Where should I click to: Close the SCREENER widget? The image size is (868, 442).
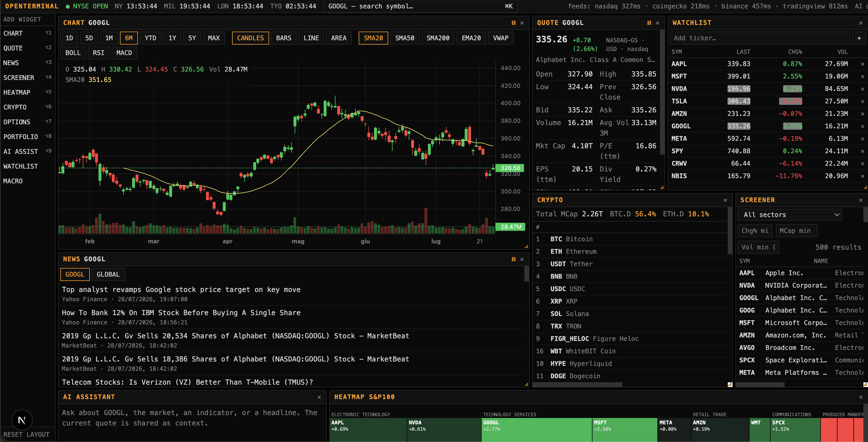pos(860,200)
